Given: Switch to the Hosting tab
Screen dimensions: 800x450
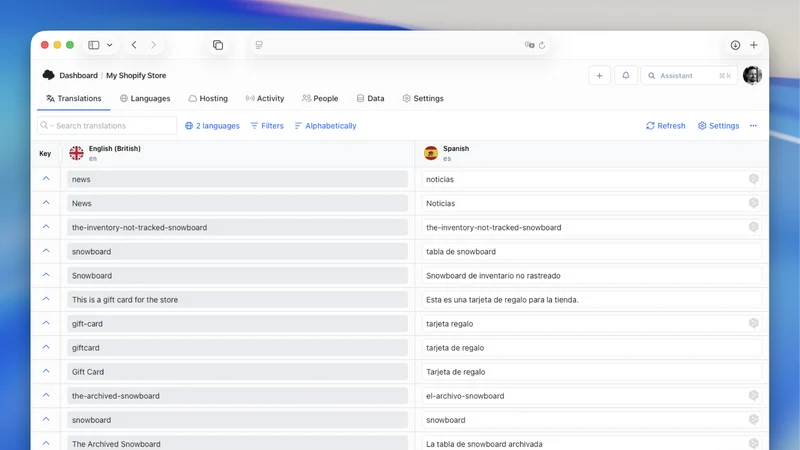Looking at the screenshot, I should [208, 98].
